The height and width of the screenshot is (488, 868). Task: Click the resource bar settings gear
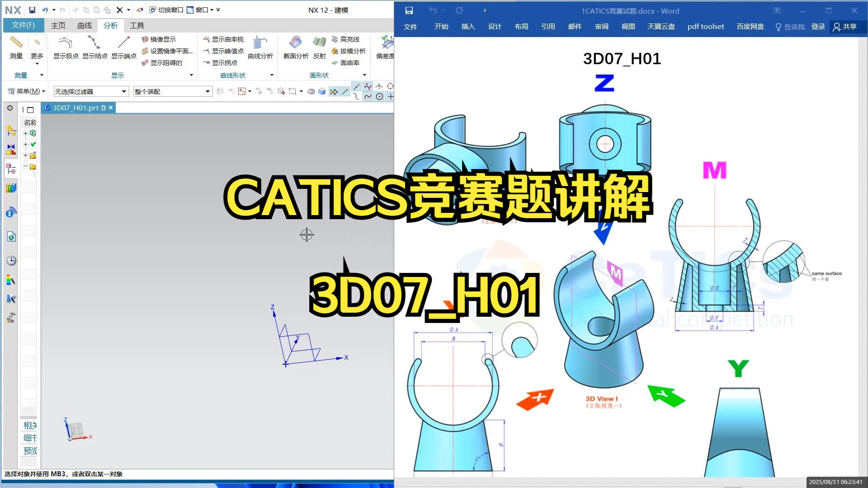[10, 108]
